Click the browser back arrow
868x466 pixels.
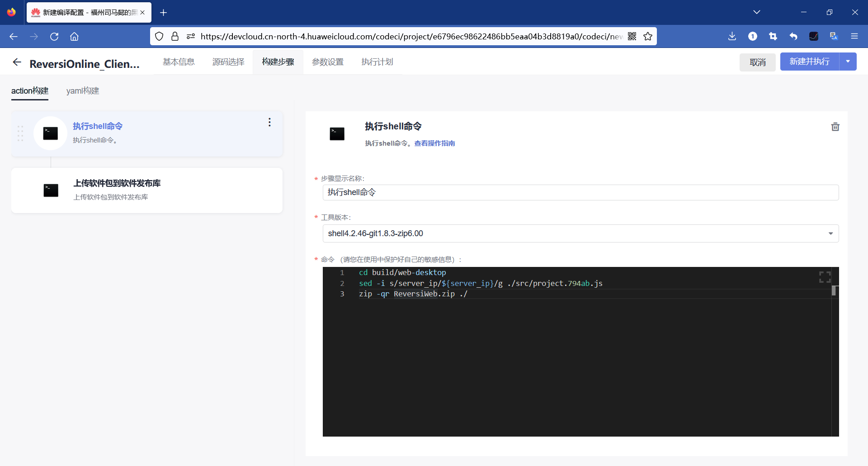[14, 36]
